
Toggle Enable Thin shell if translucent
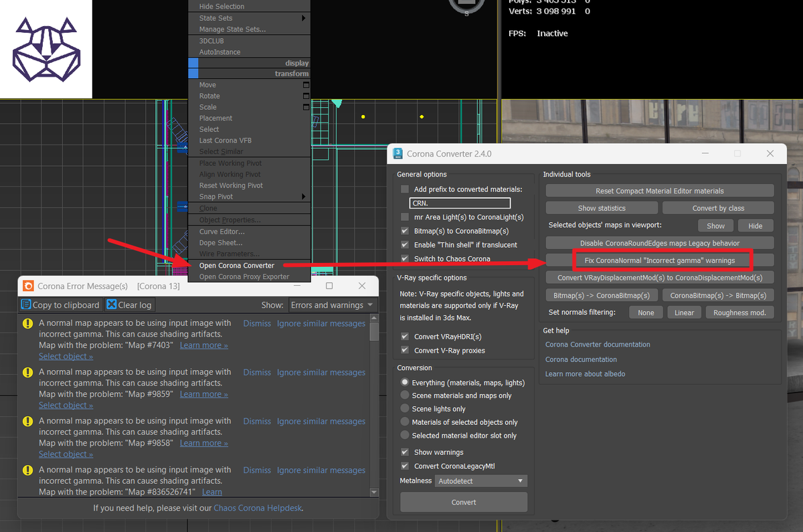click(405, 245)
